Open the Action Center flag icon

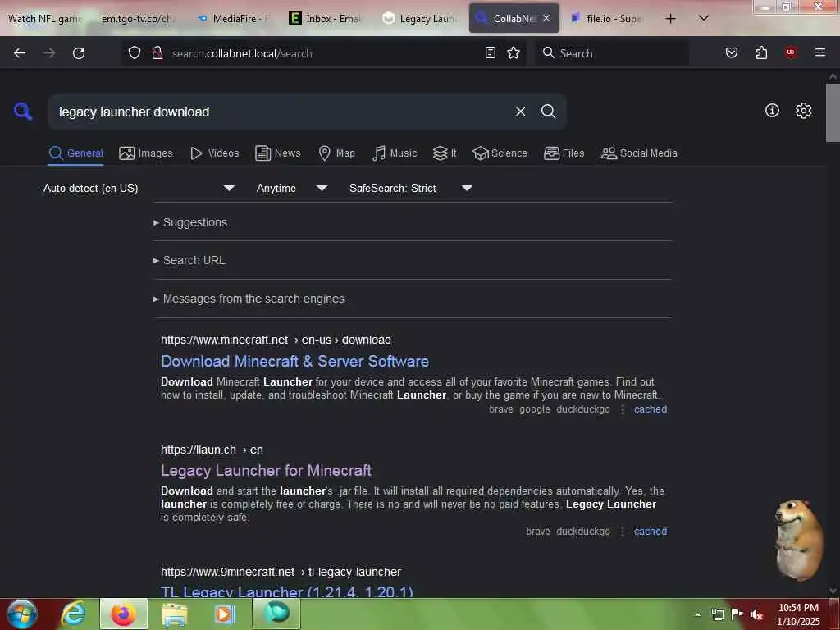pos(737,614)
